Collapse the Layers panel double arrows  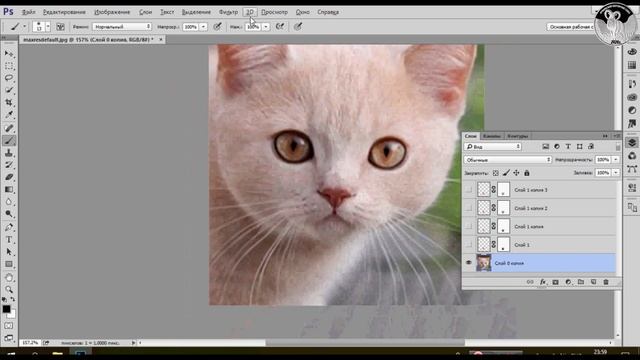605,136
